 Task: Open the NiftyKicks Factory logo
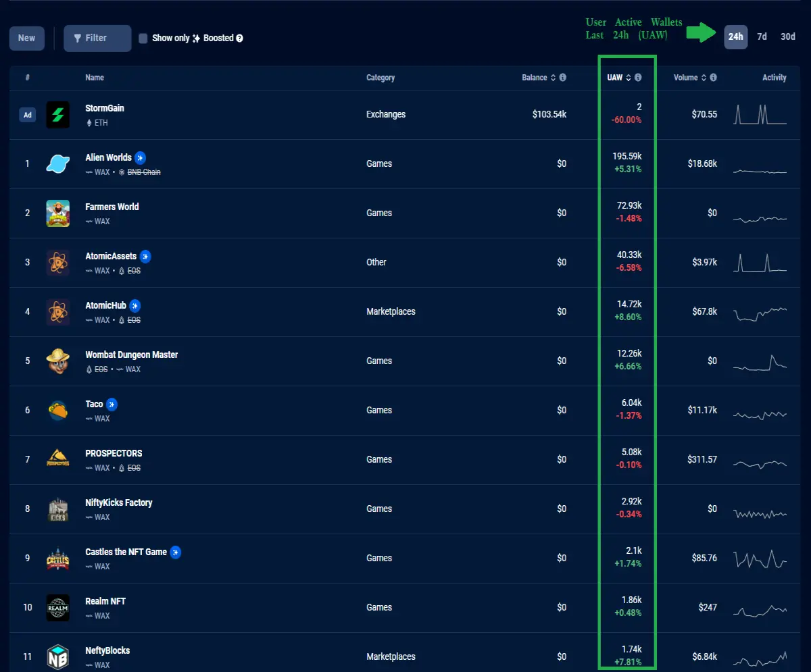(57, 509)
